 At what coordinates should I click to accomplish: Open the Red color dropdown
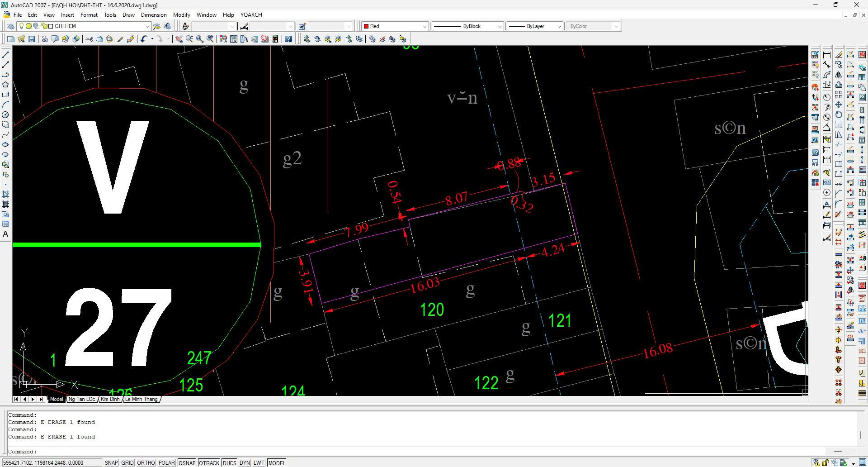[x=425, y=26]
